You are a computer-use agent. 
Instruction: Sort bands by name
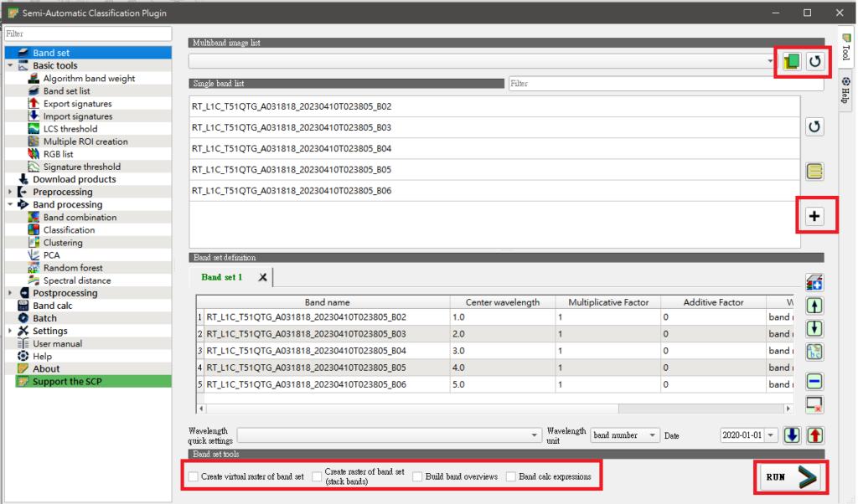(x=814, y=352)
